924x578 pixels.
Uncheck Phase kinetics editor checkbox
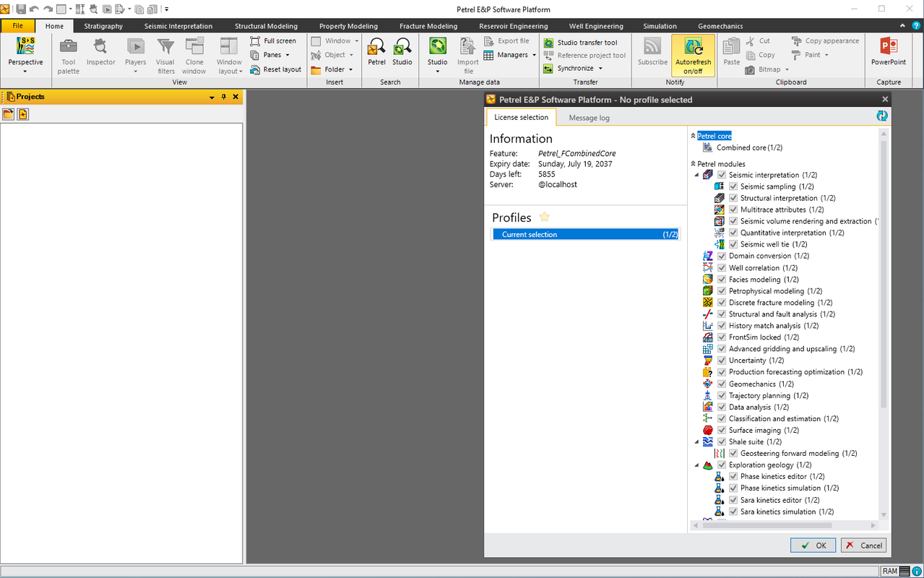(x=733, y=476)
